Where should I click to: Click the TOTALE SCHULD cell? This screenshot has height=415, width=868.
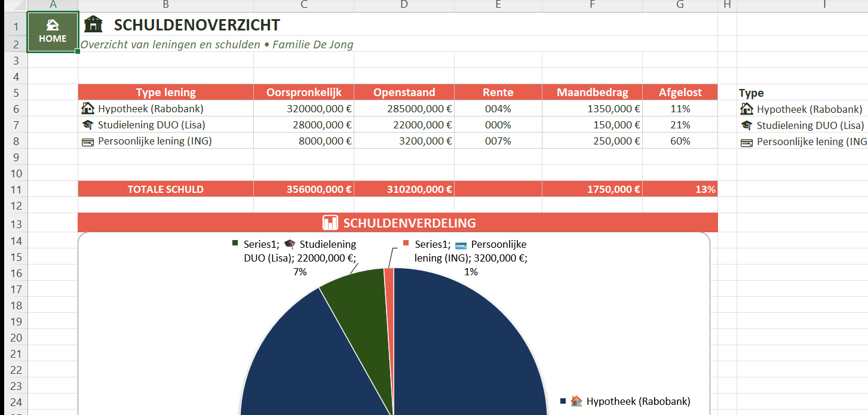[165, 189]
